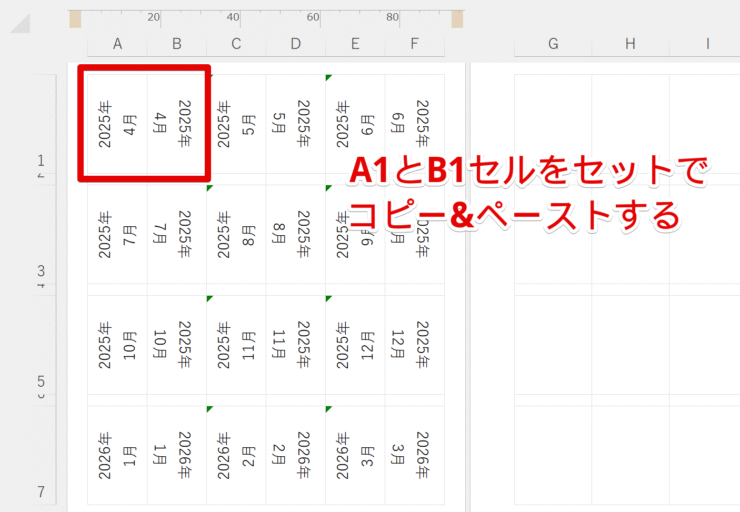Select cell D3 containing rotated 2025年8月
Screen dimensions: 740x512
296,234
